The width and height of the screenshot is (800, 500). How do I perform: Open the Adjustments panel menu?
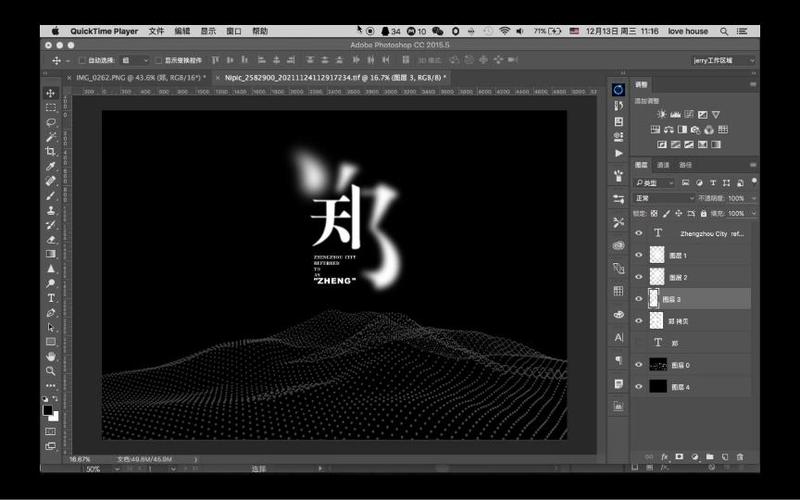(x=753, y=85)
